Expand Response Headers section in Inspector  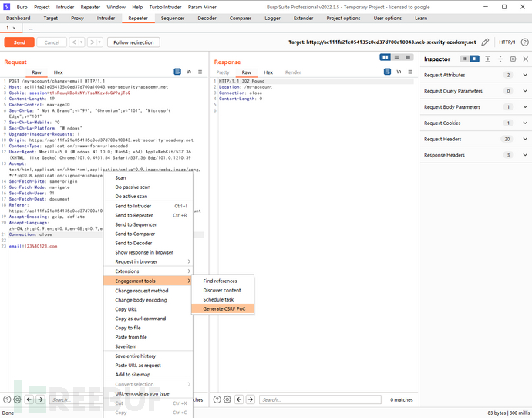(525, 155)
